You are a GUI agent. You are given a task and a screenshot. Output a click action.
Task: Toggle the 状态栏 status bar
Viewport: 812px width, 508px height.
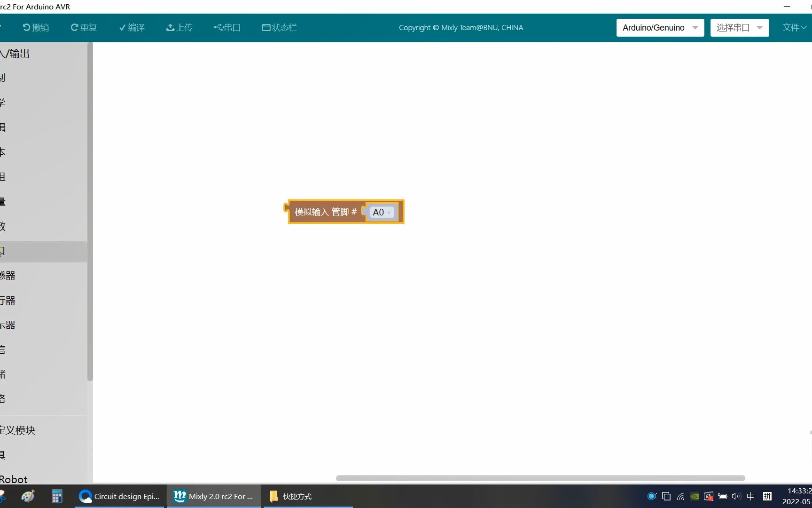(279, 28)
